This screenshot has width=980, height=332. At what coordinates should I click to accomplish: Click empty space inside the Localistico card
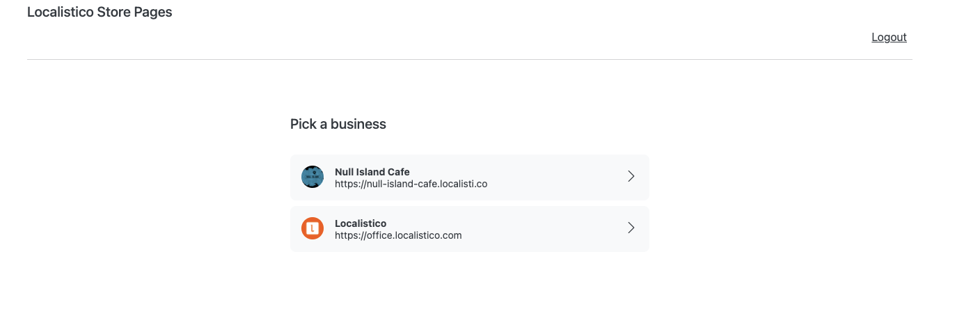pyautogui.click(x=550, y=229)
